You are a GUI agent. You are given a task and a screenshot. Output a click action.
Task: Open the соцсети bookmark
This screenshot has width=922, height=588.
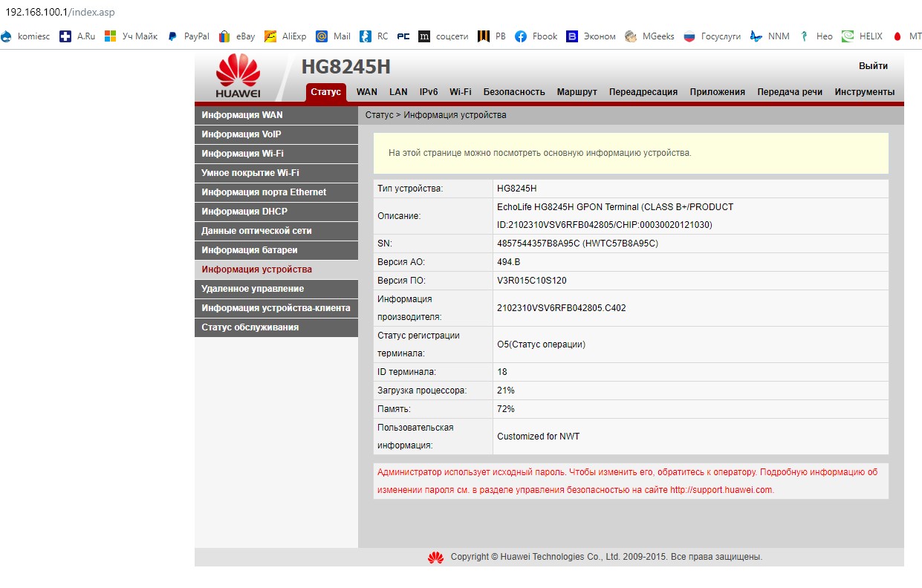(443, 36)
